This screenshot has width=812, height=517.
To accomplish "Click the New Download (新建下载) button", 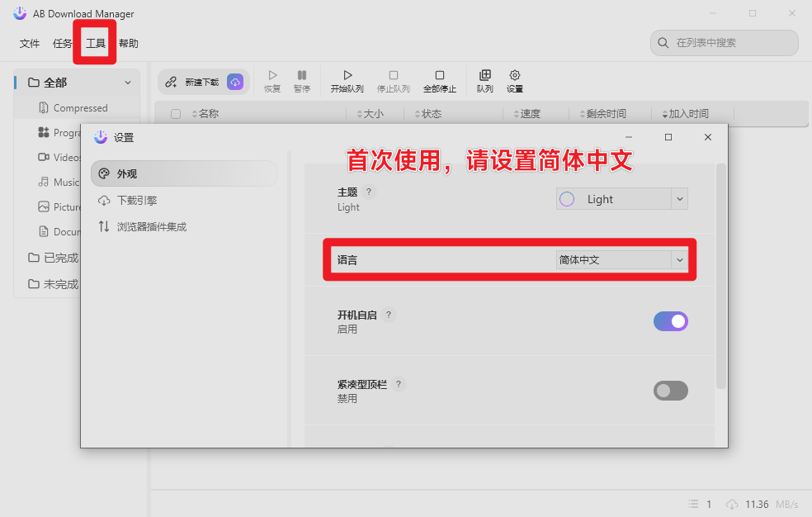I will click(x=203, y=80).
